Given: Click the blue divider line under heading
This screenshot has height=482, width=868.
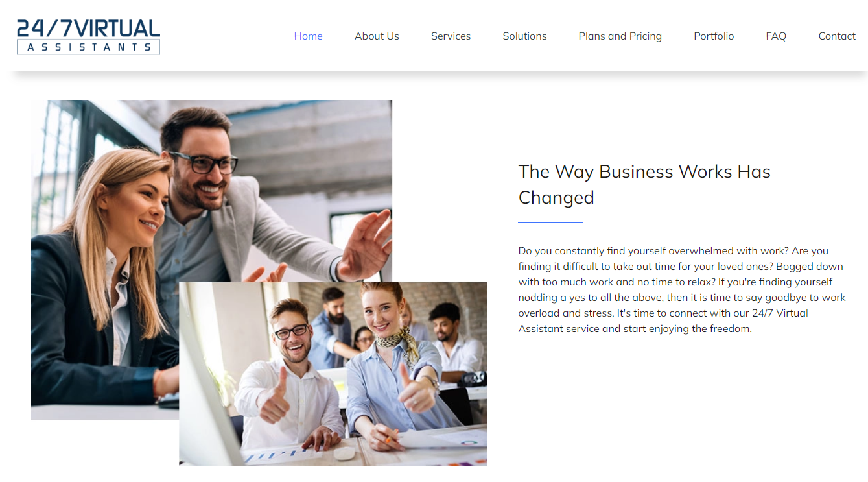Looking at the screenshot, I should click(x=550, y=222).
